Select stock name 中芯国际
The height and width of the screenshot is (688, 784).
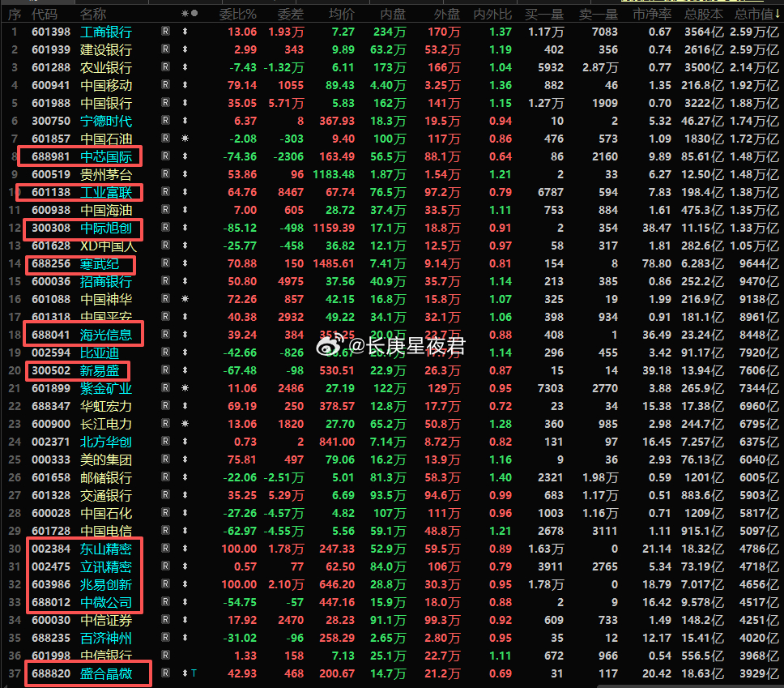[106, 156]
